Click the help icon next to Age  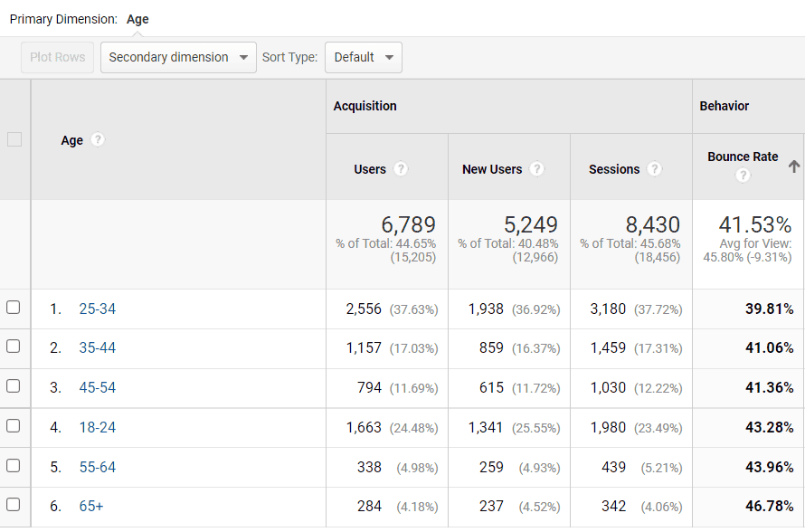98,140
